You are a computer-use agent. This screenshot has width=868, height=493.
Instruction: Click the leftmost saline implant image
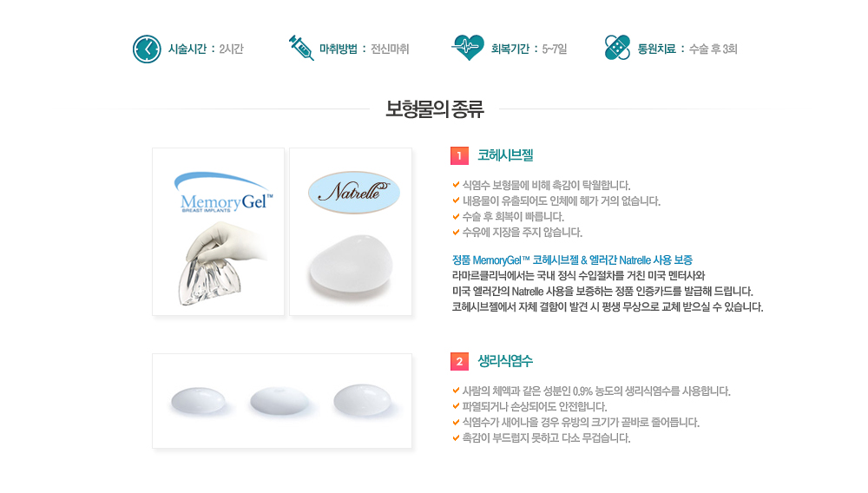(199, 401)
